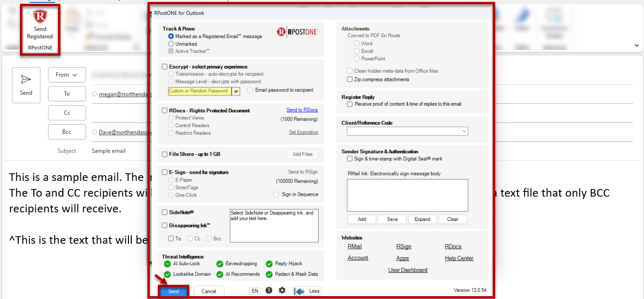The width and height of the screenshot is (644, 299).
Task: Click the Eavesdropping green check icon
Action: point(219,264)
